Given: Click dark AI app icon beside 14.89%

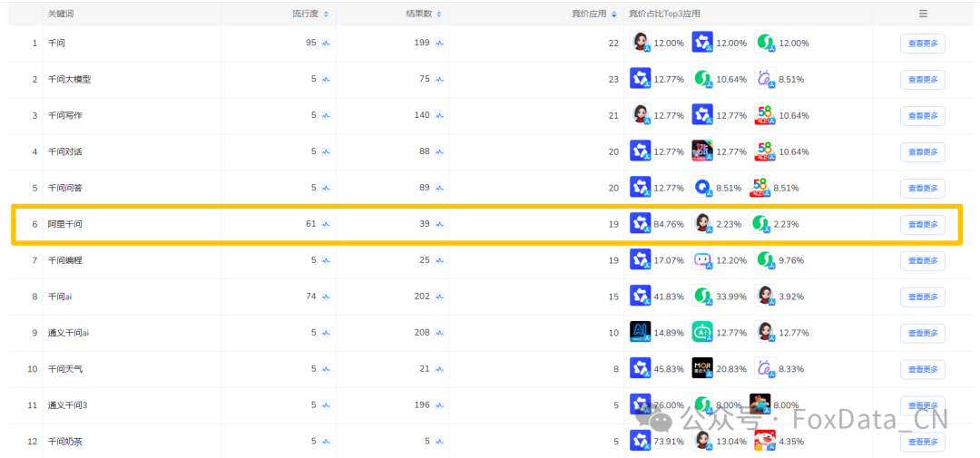Looking at the screenshot, I should click(x=641, y=333).
